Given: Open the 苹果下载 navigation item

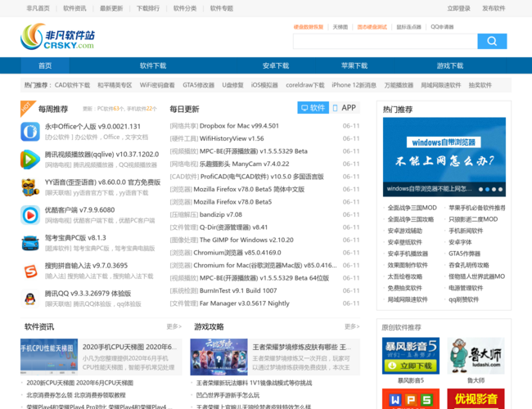Looking at the screenshot, I should pyautogui.click(x=354, y=65).
